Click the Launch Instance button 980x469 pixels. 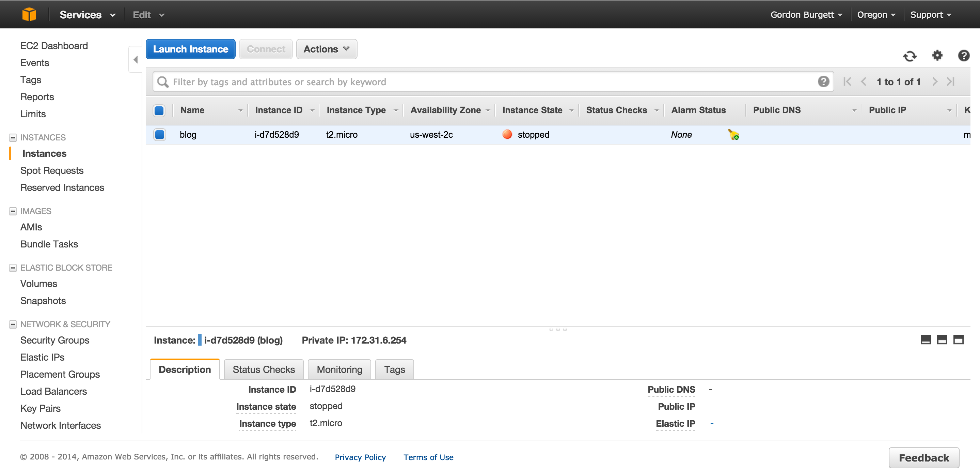pos(190,49)
